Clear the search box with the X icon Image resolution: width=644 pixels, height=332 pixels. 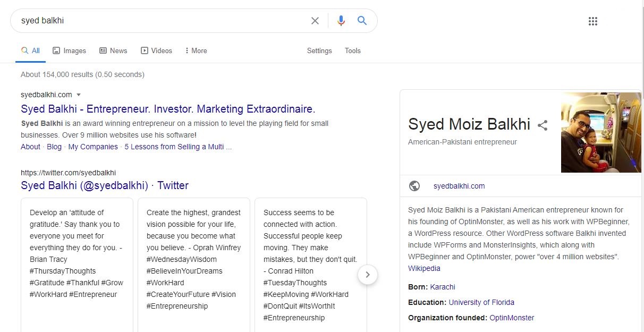pyautogui.click(x=315, y=21)
